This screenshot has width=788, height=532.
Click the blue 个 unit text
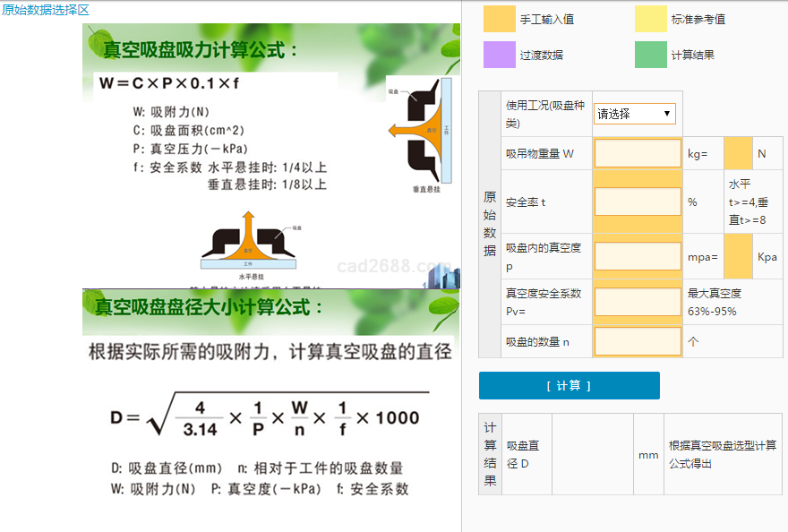693,341
